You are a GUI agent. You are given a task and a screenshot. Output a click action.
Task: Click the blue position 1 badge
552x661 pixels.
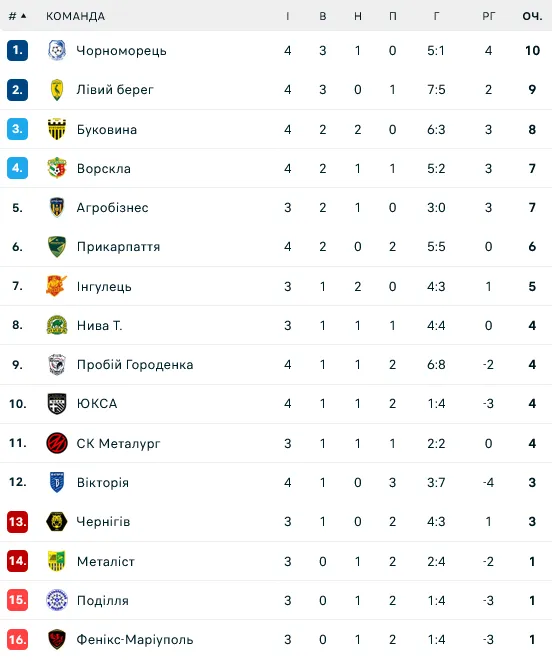point(17,51)
